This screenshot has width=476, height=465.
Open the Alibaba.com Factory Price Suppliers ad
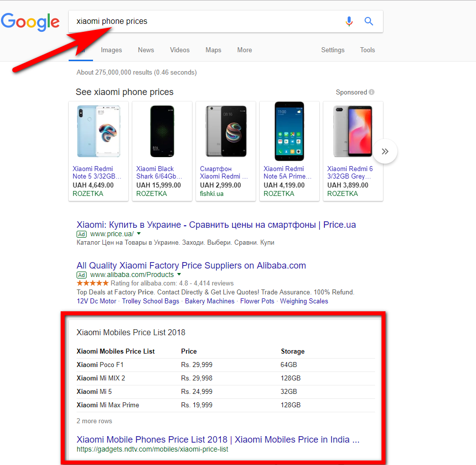click(191, 265)
